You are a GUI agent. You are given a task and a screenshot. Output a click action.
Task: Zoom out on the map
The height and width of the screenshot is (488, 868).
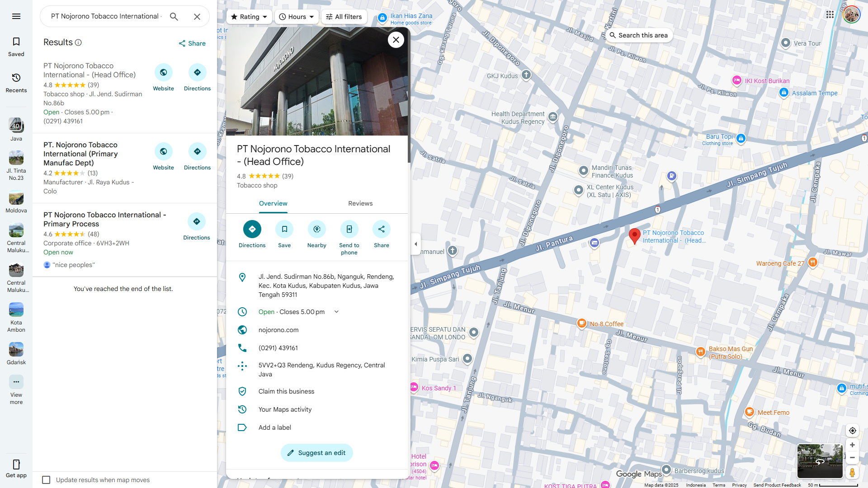click(x=852, y=458)
